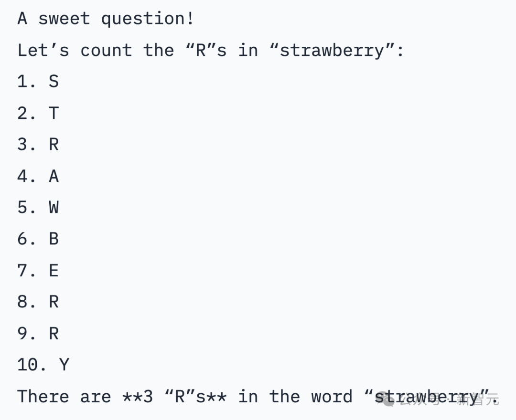Click the word "count" in second line
This screenshot has width=516, height=420.
click(106, 50)
